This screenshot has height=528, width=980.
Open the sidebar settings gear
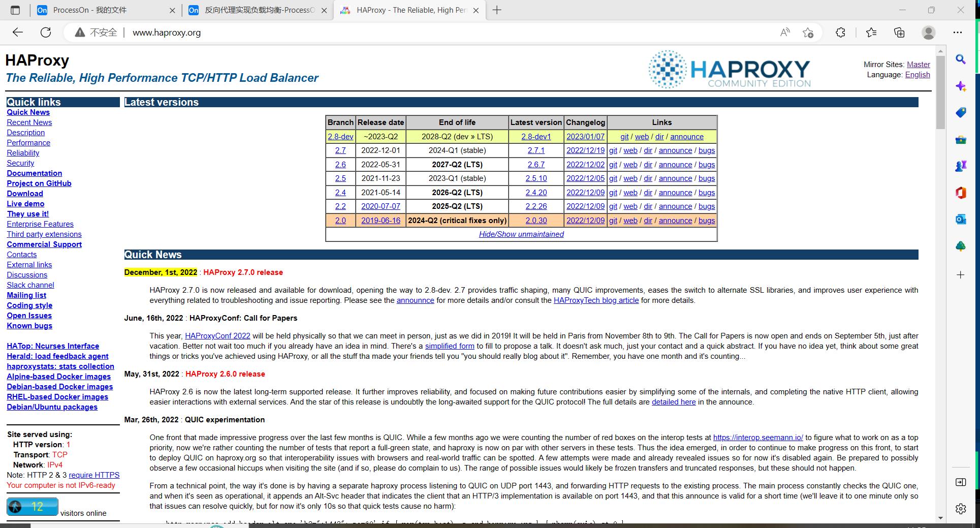point(961,509)
